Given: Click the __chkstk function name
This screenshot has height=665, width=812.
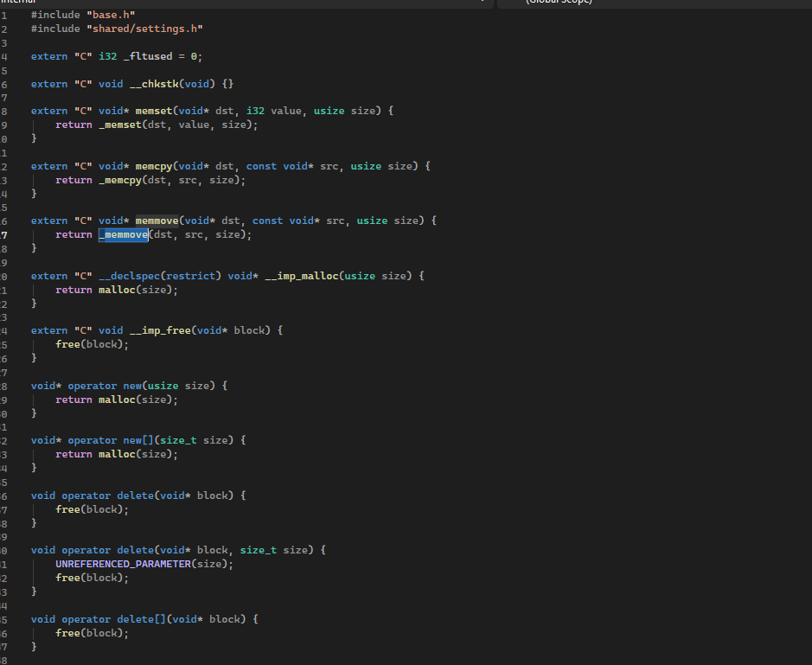Looking at the screenshot, I should pos(154,84).
